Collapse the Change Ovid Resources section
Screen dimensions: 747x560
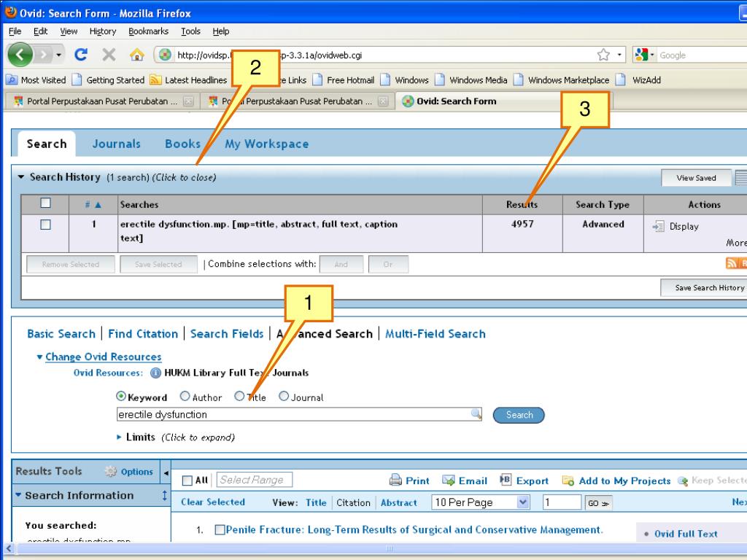click(39, 357)
